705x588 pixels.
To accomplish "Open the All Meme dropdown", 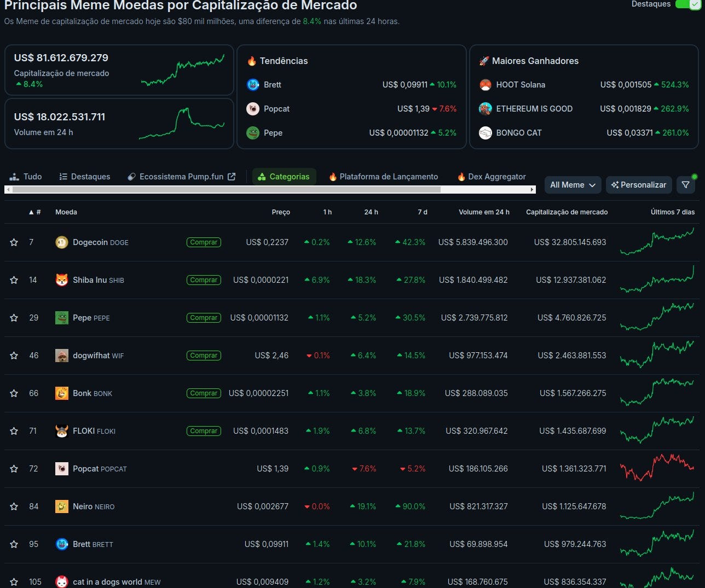I will [573, 185].
